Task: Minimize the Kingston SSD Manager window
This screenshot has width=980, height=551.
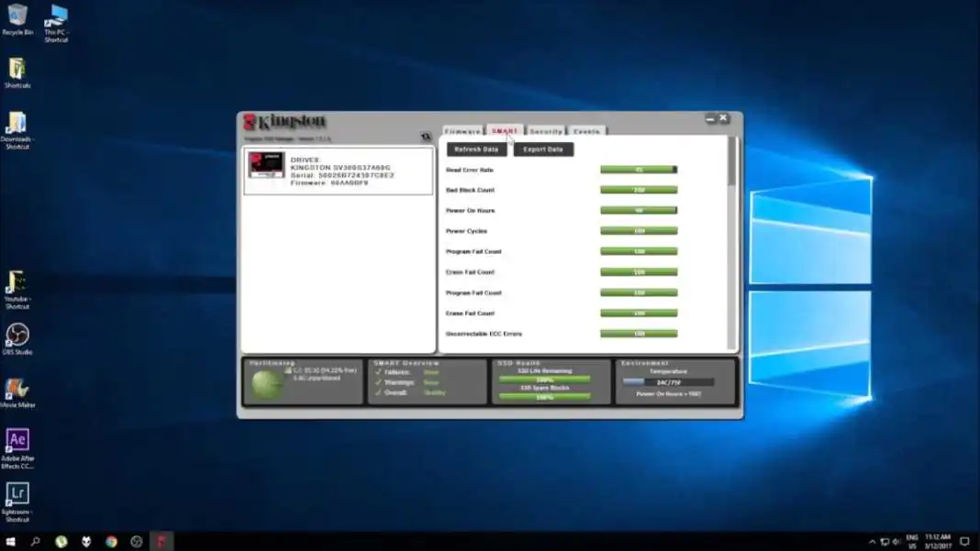Action: tap(710, 118)
